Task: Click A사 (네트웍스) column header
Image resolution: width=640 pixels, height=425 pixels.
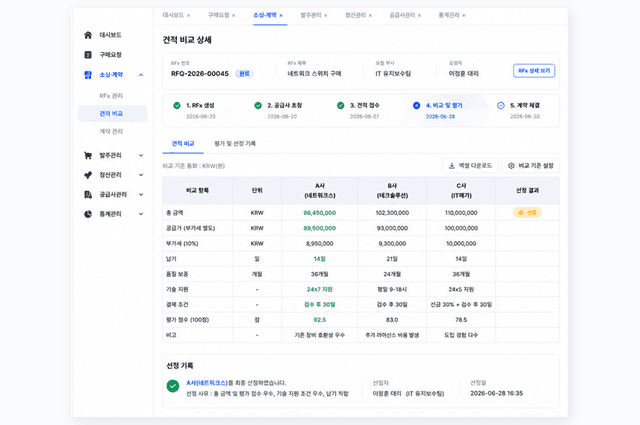Action: pos(320,191)
